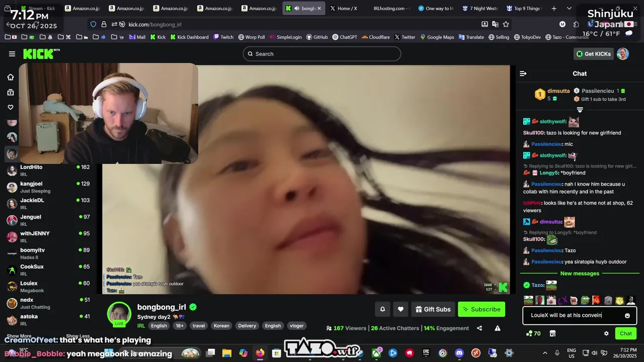Open the IRL category link
The height and width of the screenshot is (362, 644).
(141, 326)
